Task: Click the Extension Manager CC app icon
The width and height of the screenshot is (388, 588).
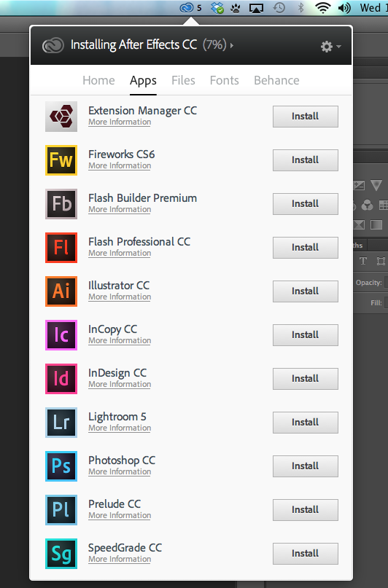Action: coord(61,117)
